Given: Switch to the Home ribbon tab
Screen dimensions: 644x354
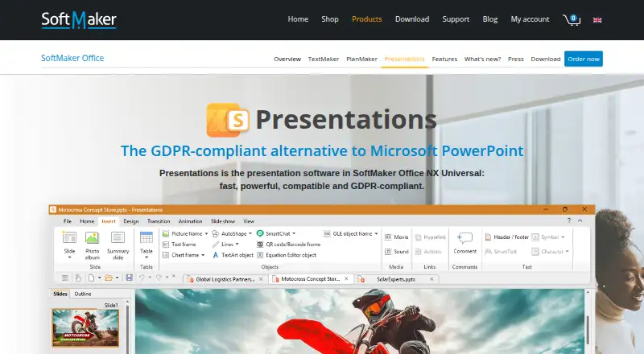Looking at the screenshot, I should pos(87,221).
